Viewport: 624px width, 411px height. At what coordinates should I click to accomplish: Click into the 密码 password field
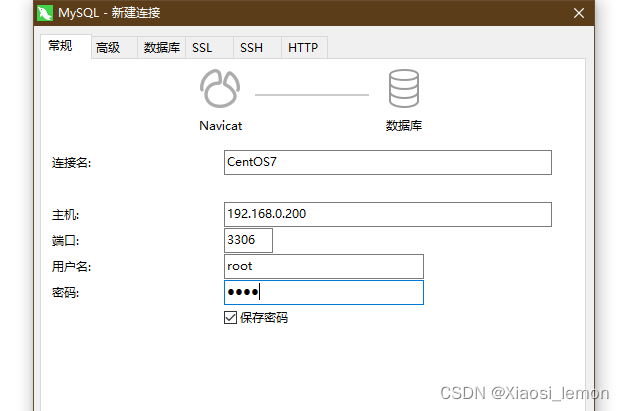coord(324,292)
